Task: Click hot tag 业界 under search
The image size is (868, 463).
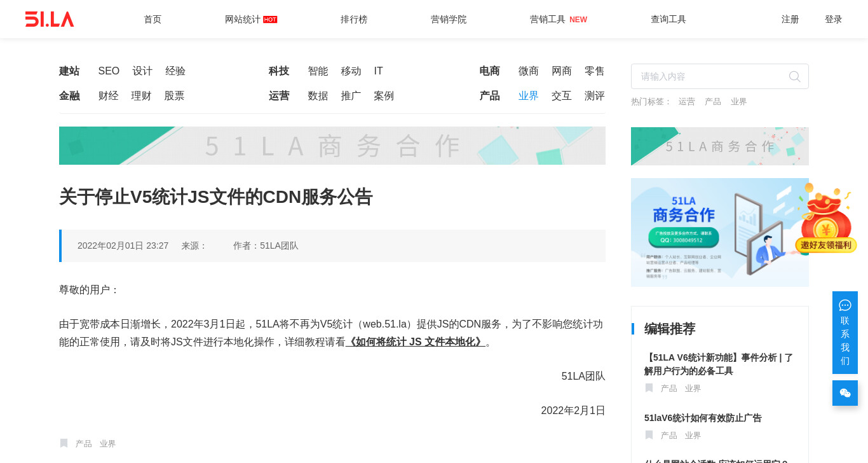Action: [x=739, y=102]
